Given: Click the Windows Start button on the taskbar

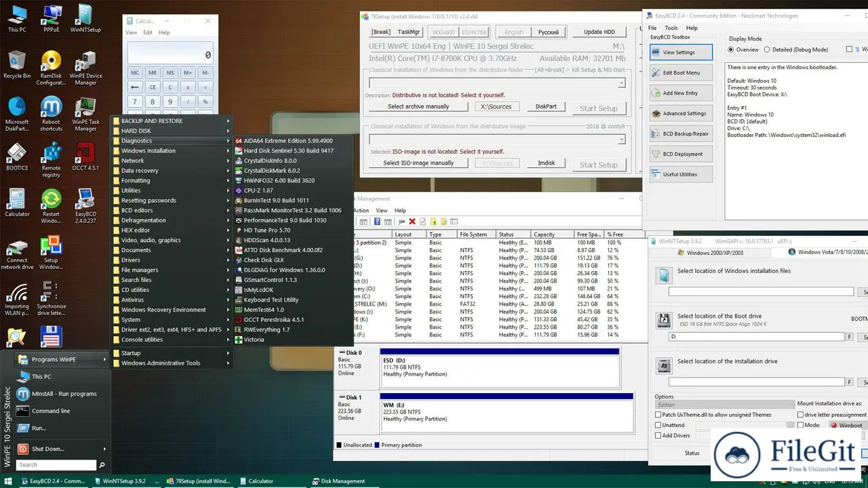Looking at the screenshot, I should coord(9,481).
